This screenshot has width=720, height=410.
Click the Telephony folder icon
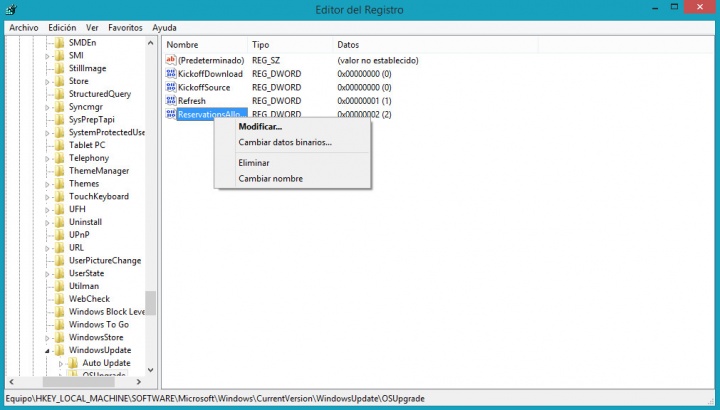pos(60,158)
